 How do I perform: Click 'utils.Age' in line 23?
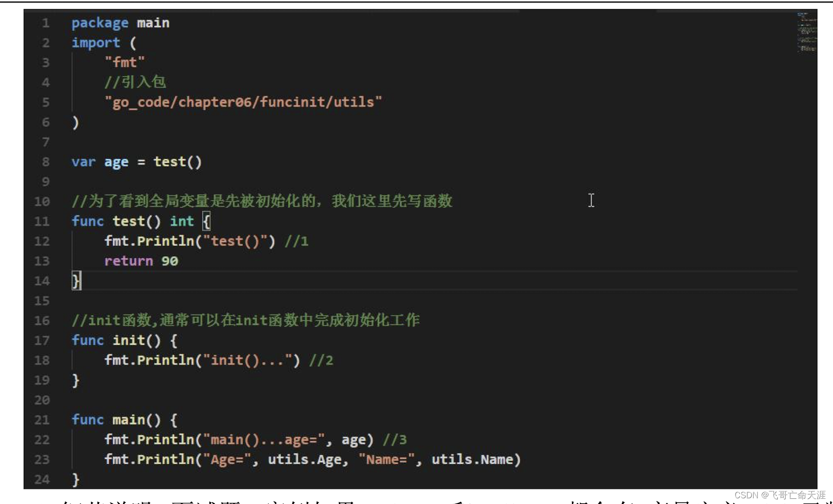[x=304, y=460]
